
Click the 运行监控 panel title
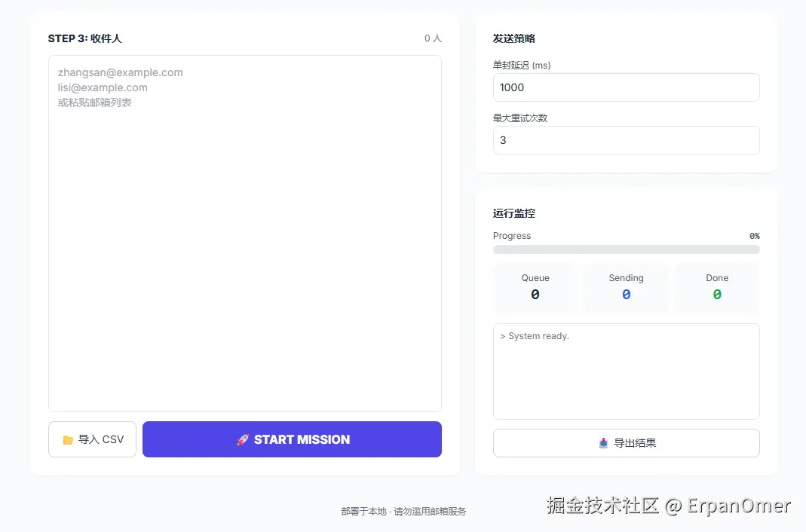tap(513, 213)
